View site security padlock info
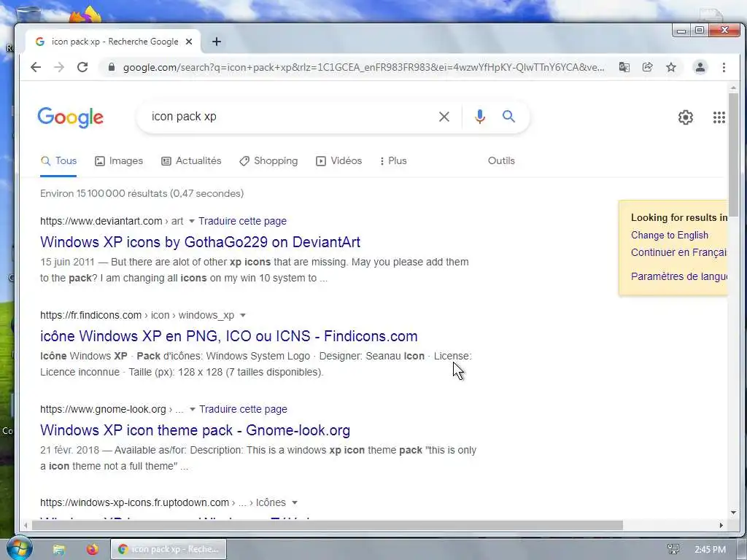This screenshot has height=560, width=747. click(112, 67)
